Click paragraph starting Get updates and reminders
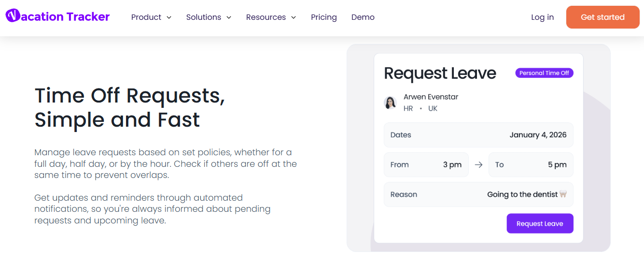This screenshot has height=265, width=644. (x=153, y=209)
